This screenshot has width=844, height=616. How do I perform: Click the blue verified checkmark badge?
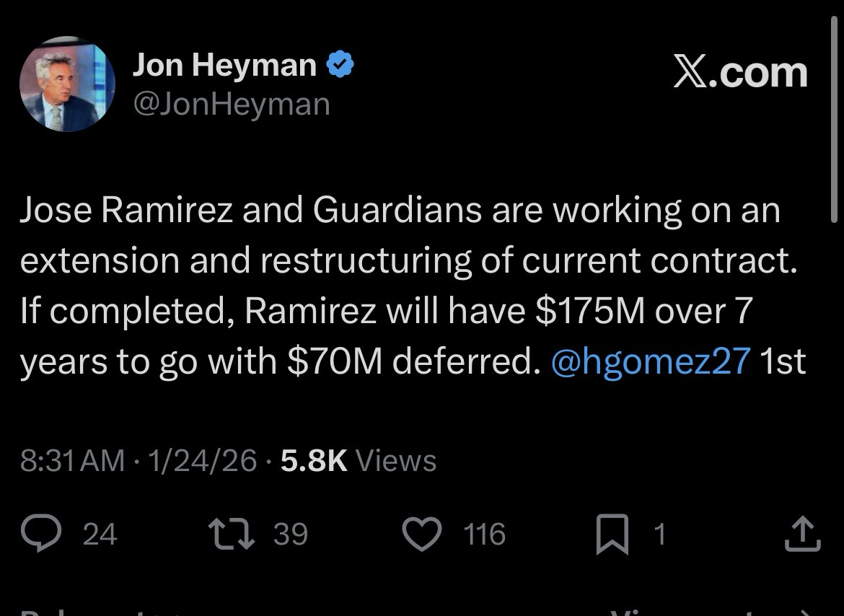pos(340,66)
